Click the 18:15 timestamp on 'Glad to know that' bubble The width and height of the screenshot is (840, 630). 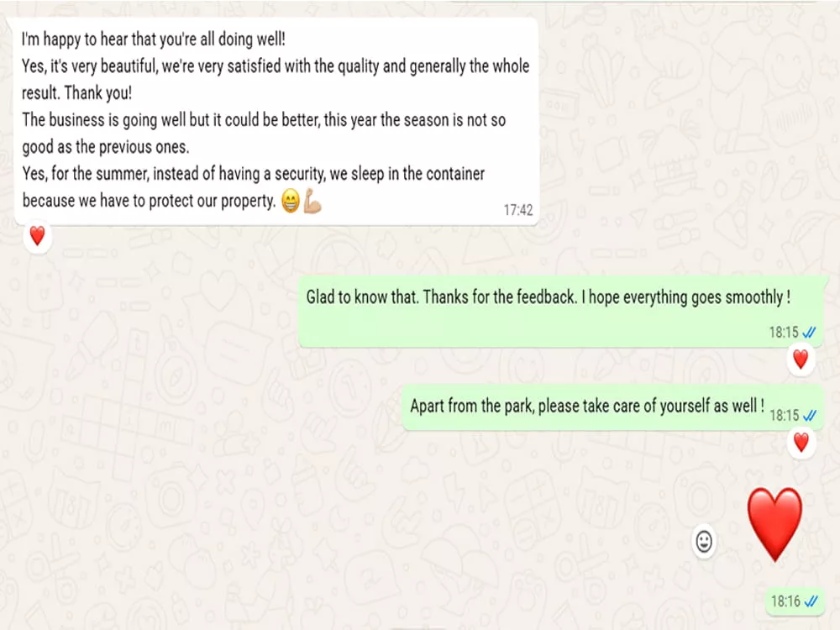pyautogui.click(x=784, y=333)
